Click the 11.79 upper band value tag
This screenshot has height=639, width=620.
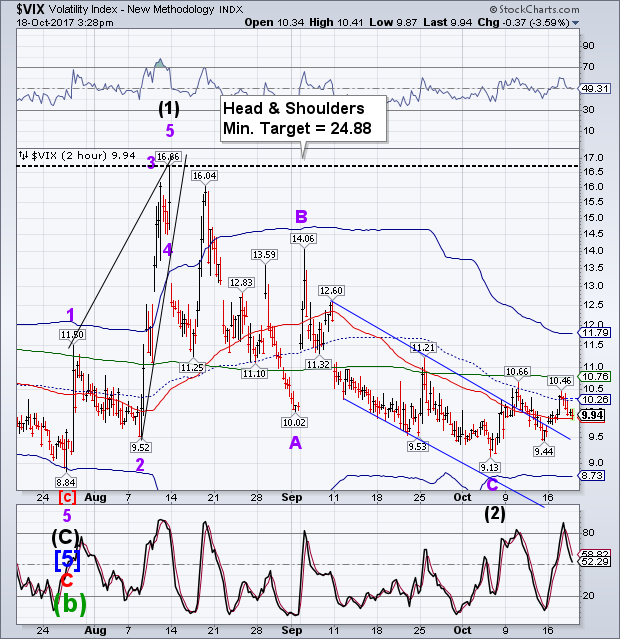pos(595,333)
